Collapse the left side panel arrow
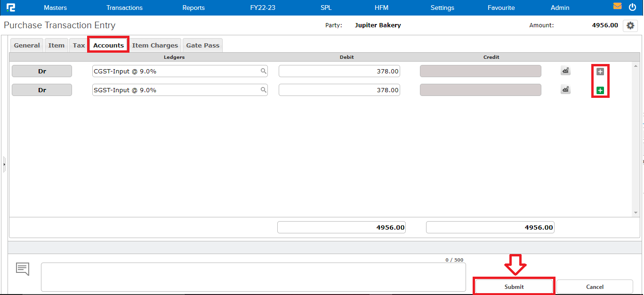Viewport: 644px width, 295px height. (x=4, y=164)
